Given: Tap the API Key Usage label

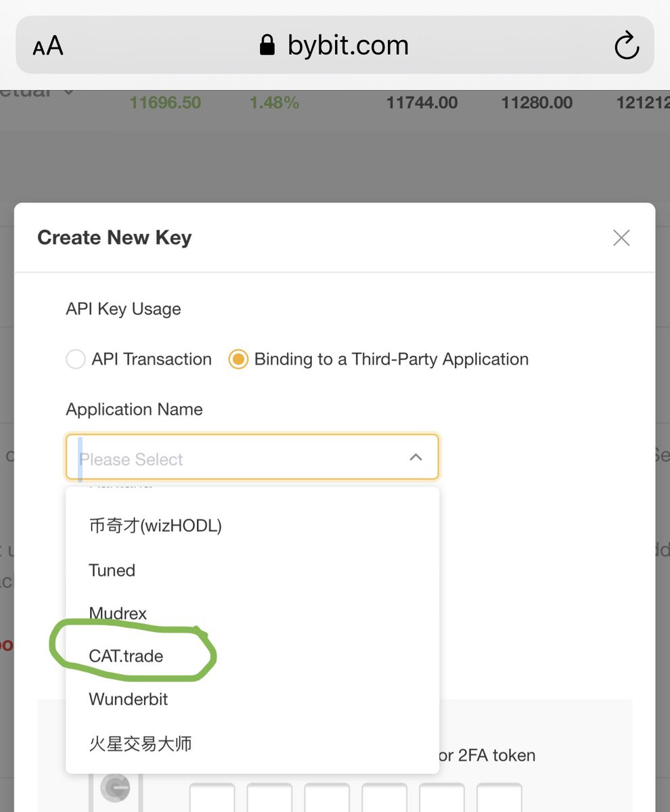Looking at the screenshot, I should click(123, 309).
